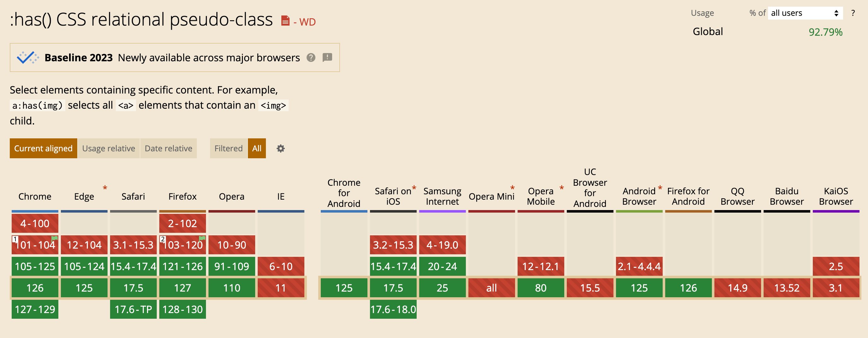Click the specification document icon beside the title
Image resolution: width=868 pixels, height=338 pixels.
[x=285, y=21]
